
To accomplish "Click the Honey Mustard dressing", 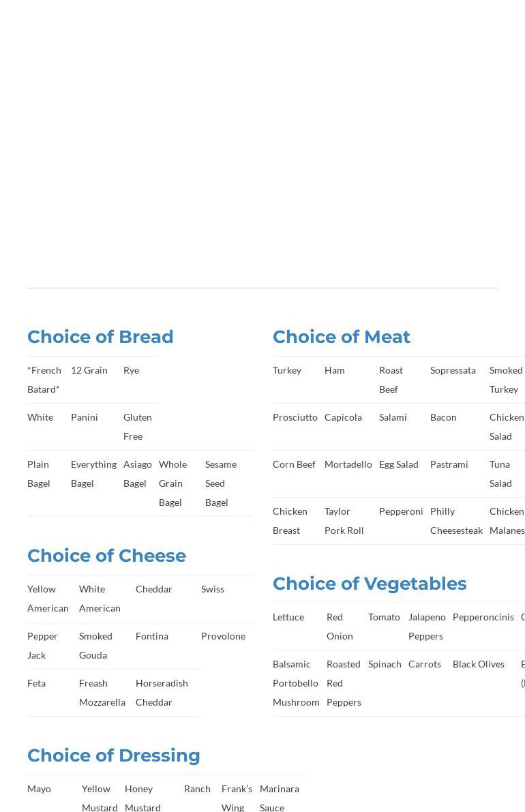I will [x=142, y=798].
